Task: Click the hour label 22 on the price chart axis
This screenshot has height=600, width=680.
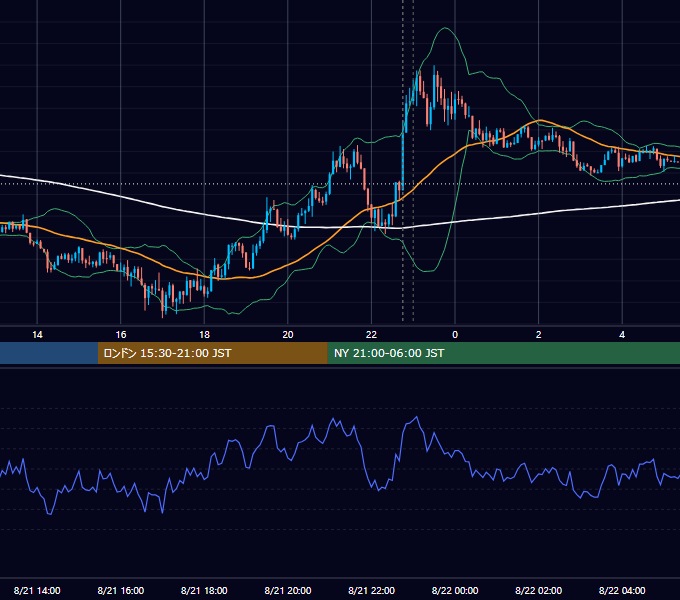Action: pyautogui.click(x=371, y=335)
